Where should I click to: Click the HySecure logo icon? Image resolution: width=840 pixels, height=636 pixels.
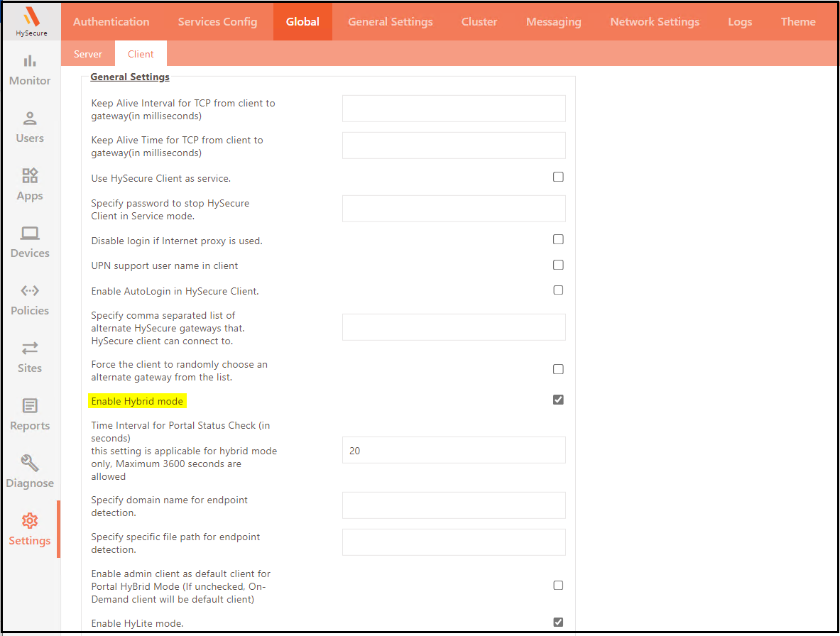tap(32, 16)
